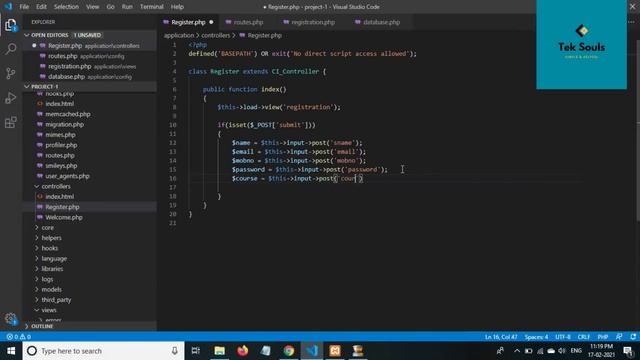Open Task View on taskbar

(x=196, y=351)
